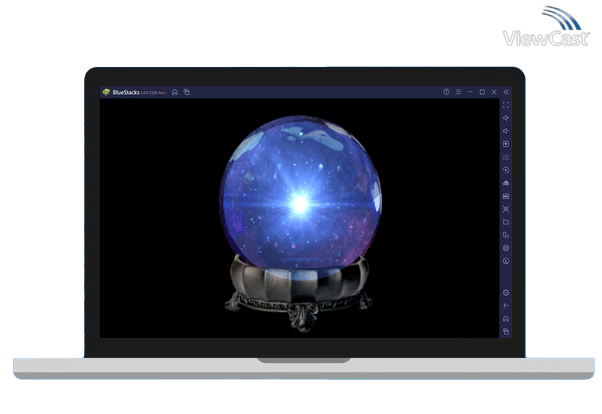Maximize the BlueStacks window
Screen dimensions: 602x414
tap(482, 92)
